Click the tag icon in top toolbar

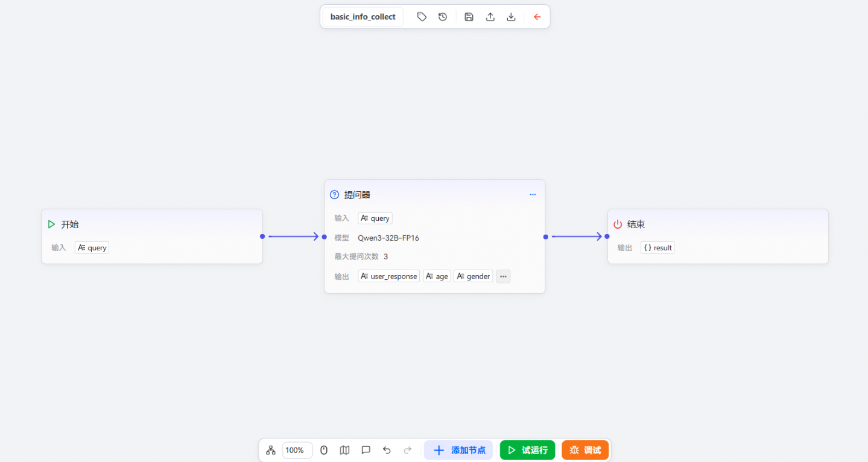click(x=422, y=17)
